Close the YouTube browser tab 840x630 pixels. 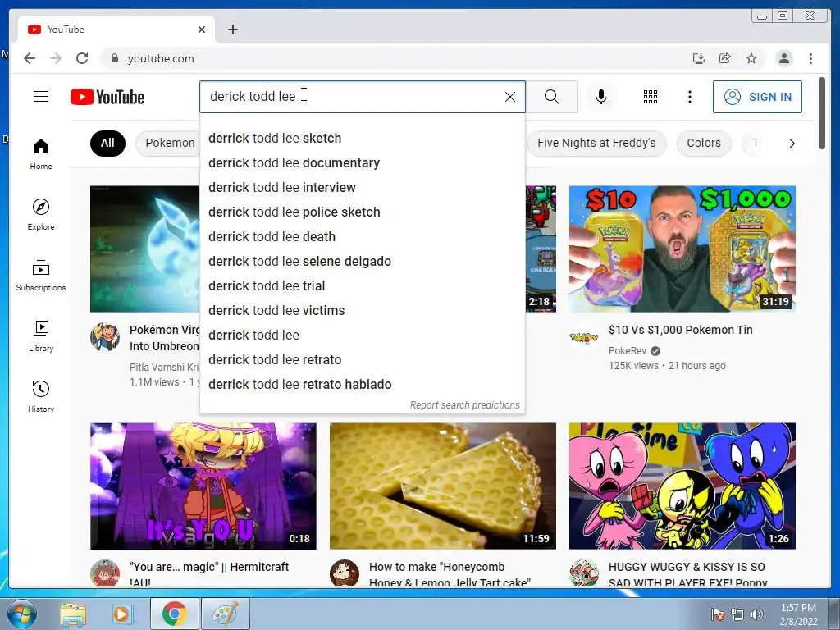[x=202, y=30]
